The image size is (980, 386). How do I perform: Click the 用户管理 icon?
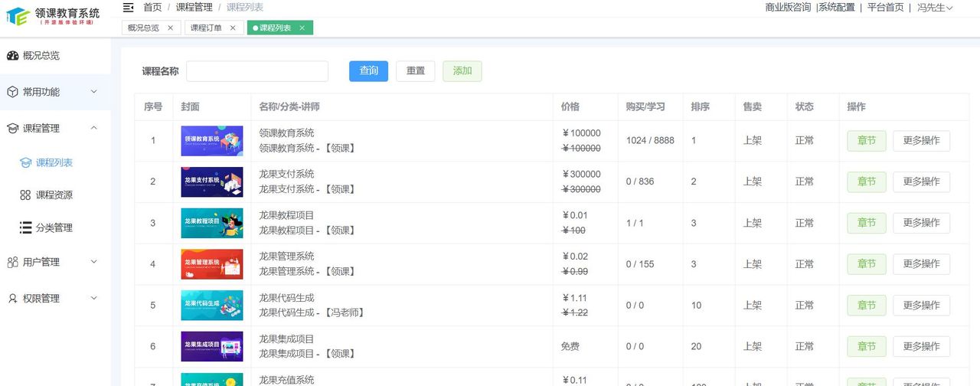pyautogui.click(x=12, y=262)
